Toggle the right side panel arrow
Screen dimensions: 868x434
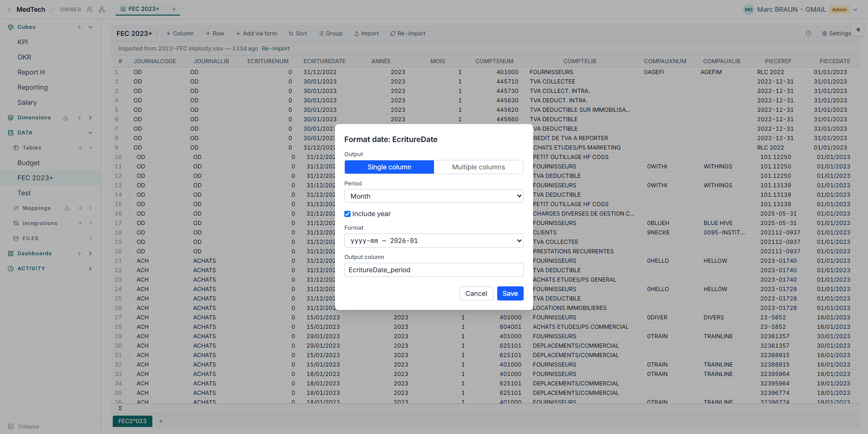pos(858,30)
